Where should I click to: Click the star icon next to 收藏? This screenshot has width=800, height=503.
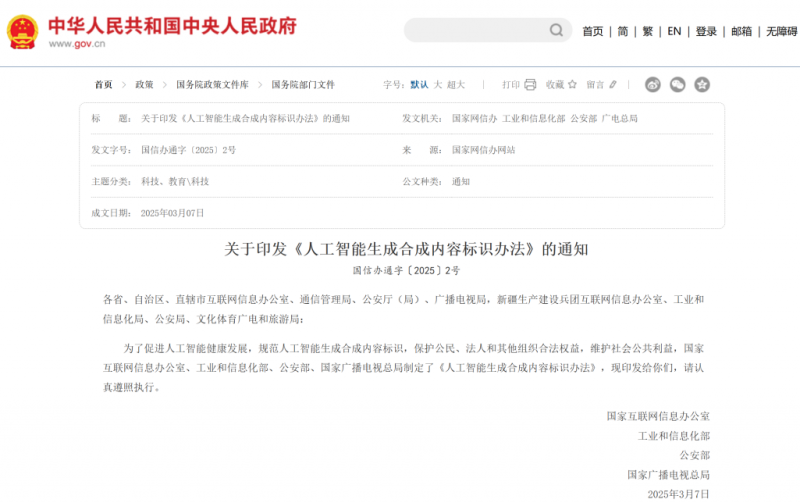574,85
